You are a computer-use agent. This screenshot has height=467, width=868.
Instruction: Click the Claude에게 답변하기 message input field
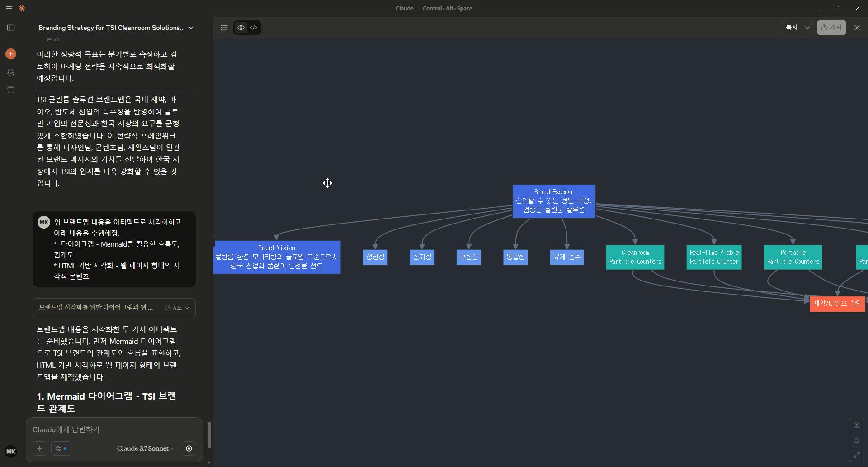pyautogui.click(x=114, y=429)
